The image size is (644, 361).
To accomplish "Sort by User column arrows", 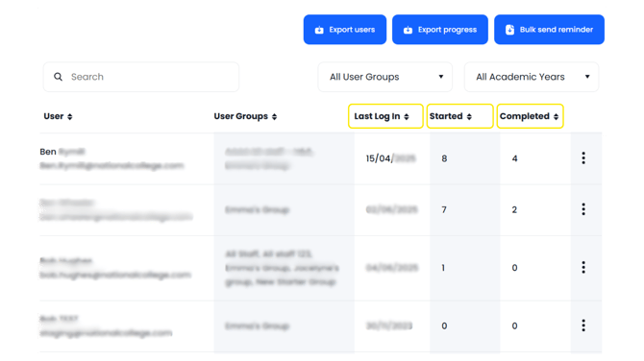I will tap(70, 116).
